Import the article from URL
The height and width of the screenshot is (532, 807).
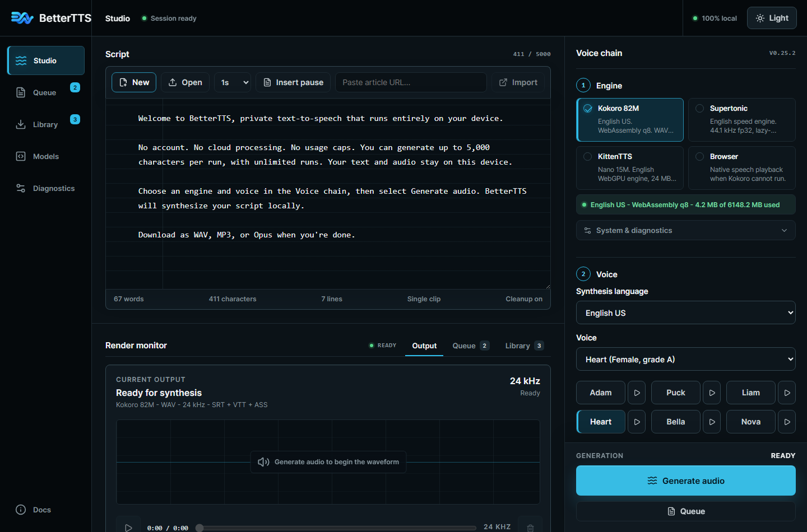click(518, 82)
